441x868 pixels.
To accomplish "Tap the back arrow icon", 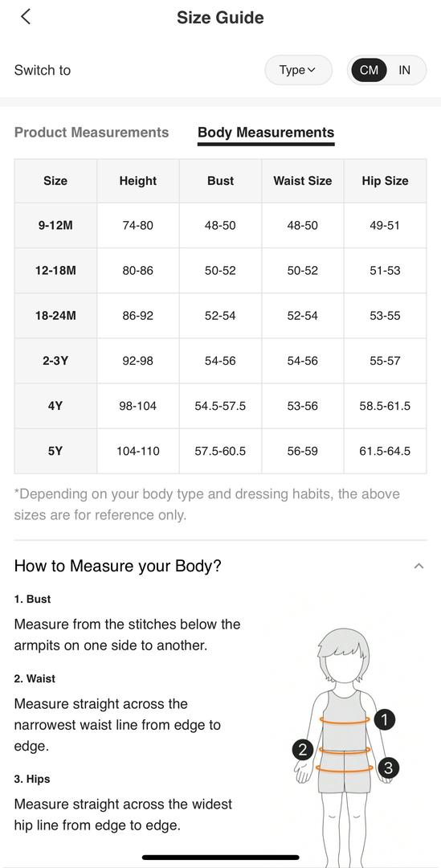I will point(25,17).
